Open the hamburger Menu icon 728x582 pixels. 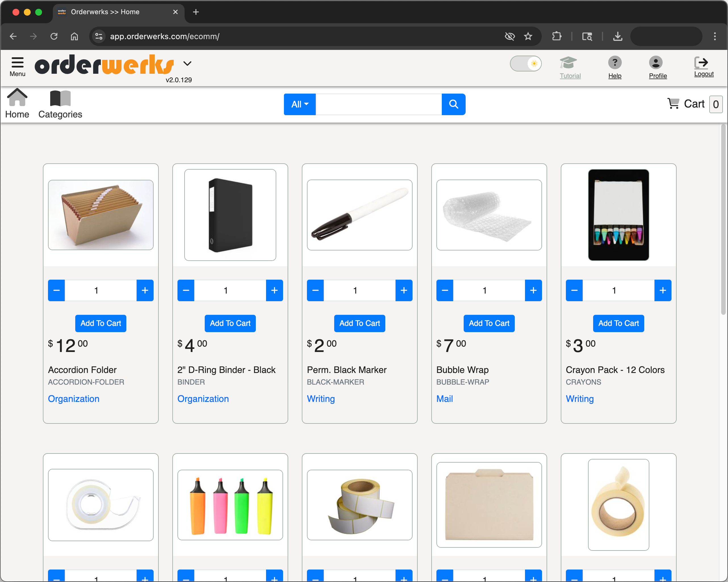pyautogui.click(x=17, y=63)
